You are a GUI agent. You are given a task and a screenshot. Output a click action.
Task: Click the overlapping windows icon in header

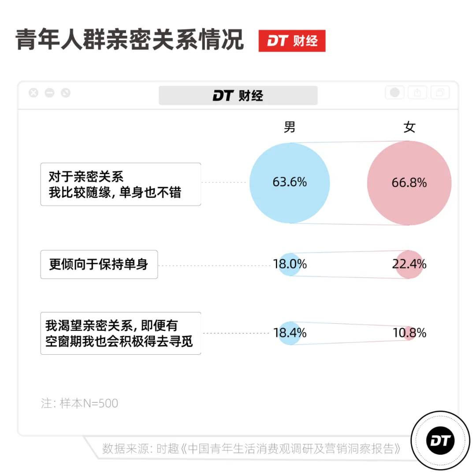coord(440,93)
